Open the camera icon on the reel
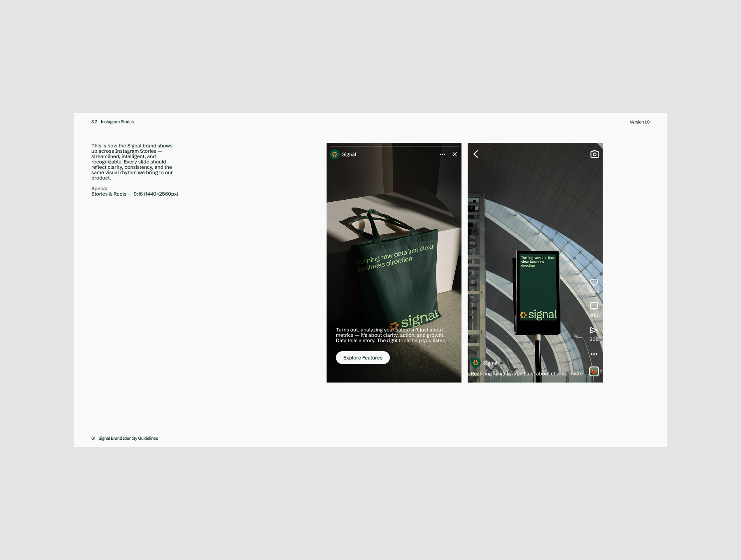 pyautogui.click(x=594, y=154)
